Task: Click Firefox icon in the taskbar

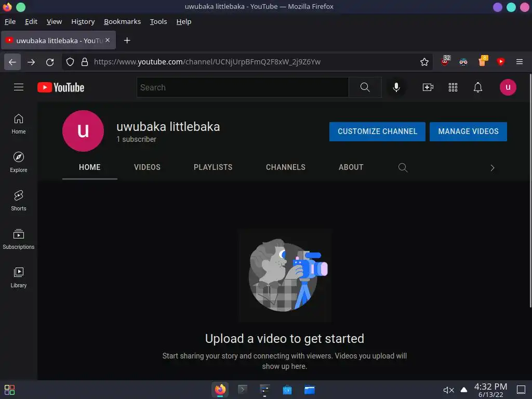Action: 220,390
